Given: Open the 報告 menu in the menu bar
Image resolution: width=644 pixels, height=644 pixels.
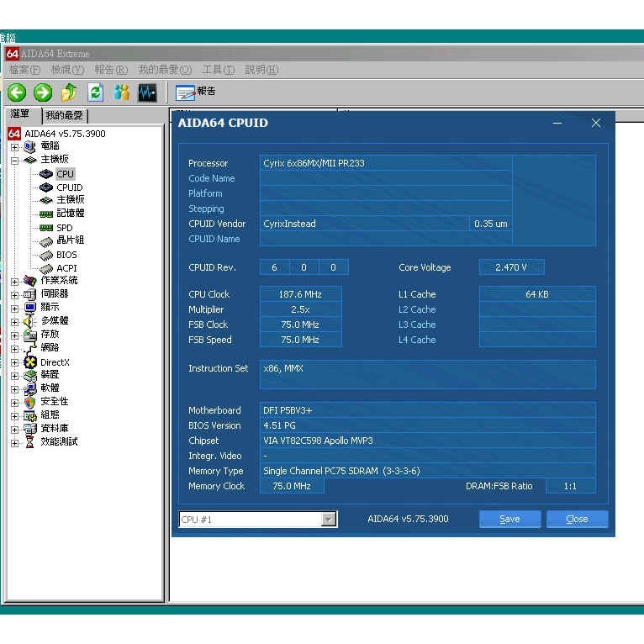Looking at the screenshot, I should click(111, 70).
